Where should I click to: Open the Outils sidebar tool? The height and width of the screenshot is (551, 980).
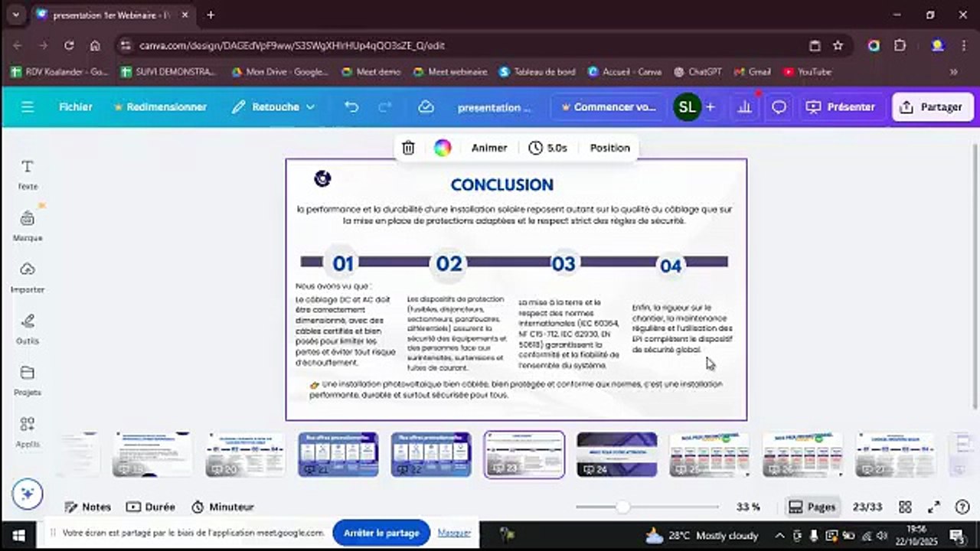coord(28,329)
